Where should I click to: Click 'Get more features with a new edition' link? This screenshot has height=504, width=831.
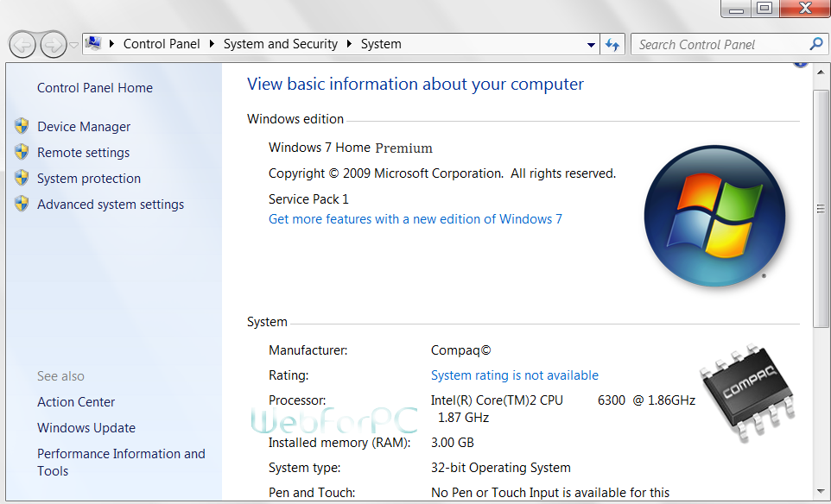click(x=415, y=219)
